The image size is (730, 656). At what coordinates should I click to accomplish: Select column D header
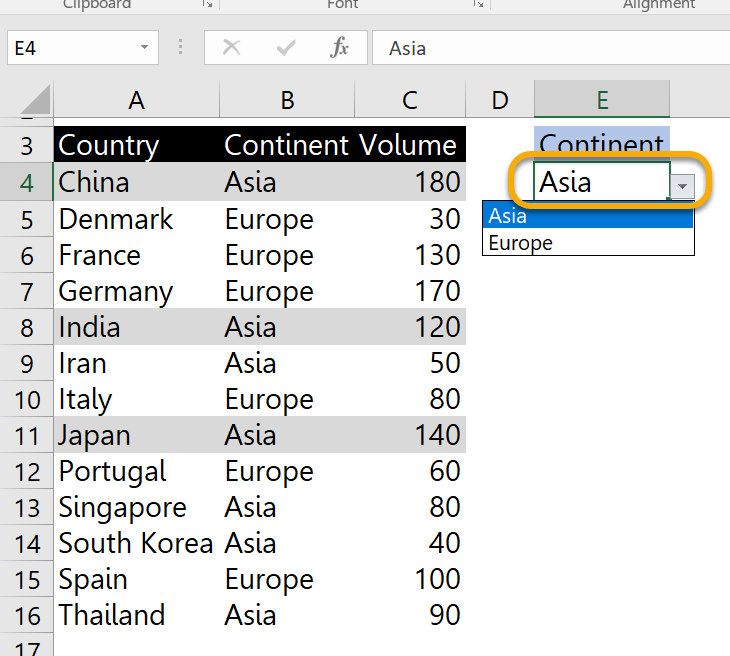pyautogui.click(x=500, y=100)
